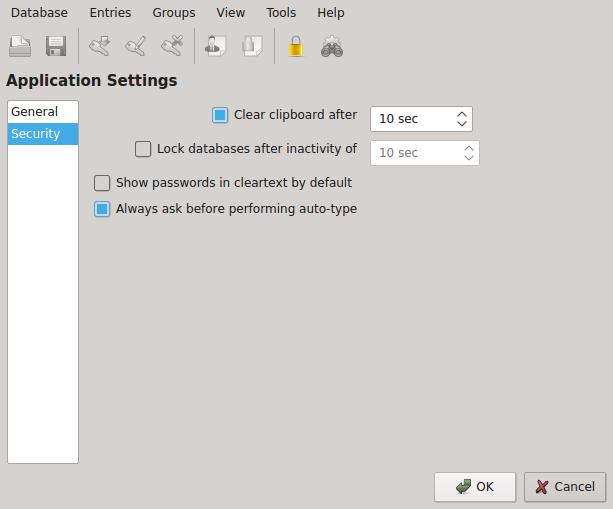Click the Copy username icon
Viewport: 613px width, 509px height.
215,47
